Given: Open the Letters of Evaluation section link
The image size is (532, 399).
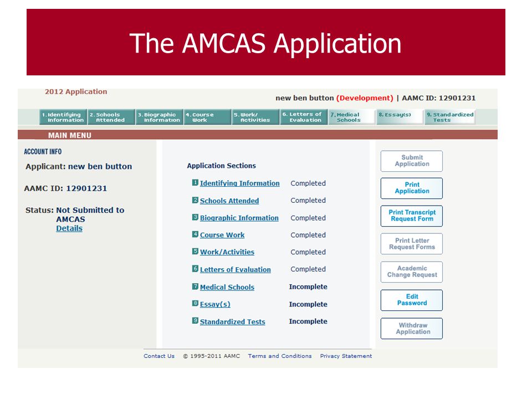Looking at the screenshot, I should tap(235, 269).
